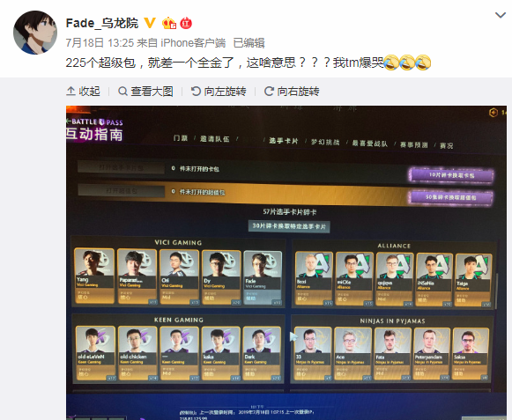This screenshot has width=512, height=420.
Task: Select the 选手卡片 tab in battle pass
Action: (284, 141)
